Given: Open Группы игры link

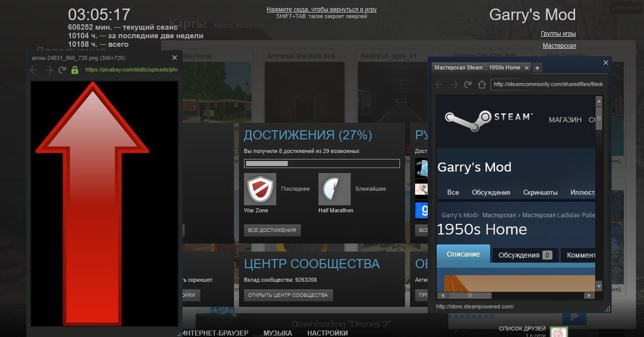Looking at the screenshot, I should point(559,34).
